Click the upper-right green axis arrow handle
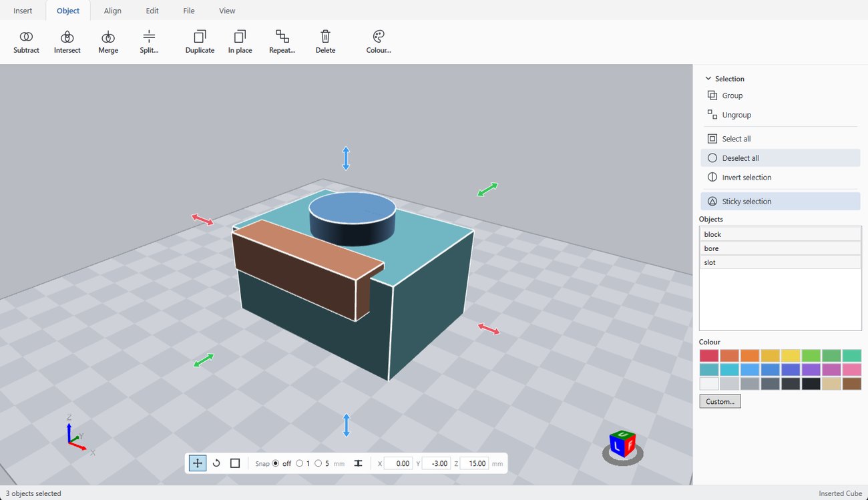The width and height of the screenshot is (868, 500). (488, 190)
